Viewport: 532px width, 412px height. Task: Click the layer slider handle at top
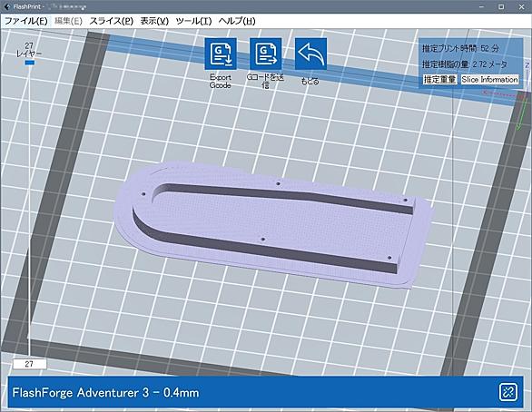pos(30,63)
